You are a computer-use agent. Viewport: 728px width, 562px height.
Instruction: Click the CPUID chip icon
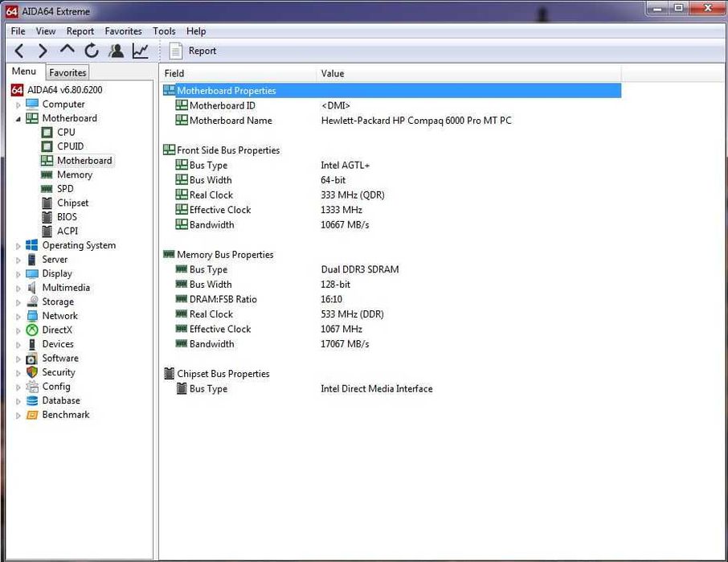47,146
